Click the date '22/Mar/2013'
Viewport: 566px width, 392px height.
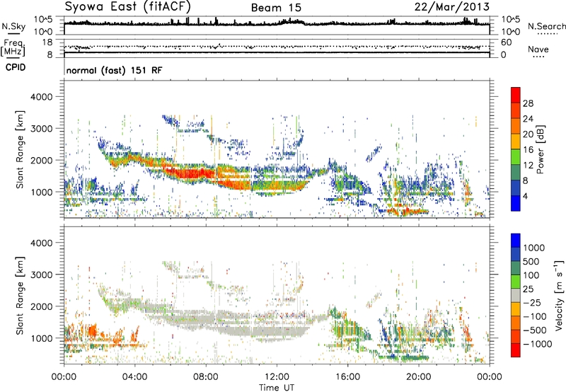pos(452,7)
